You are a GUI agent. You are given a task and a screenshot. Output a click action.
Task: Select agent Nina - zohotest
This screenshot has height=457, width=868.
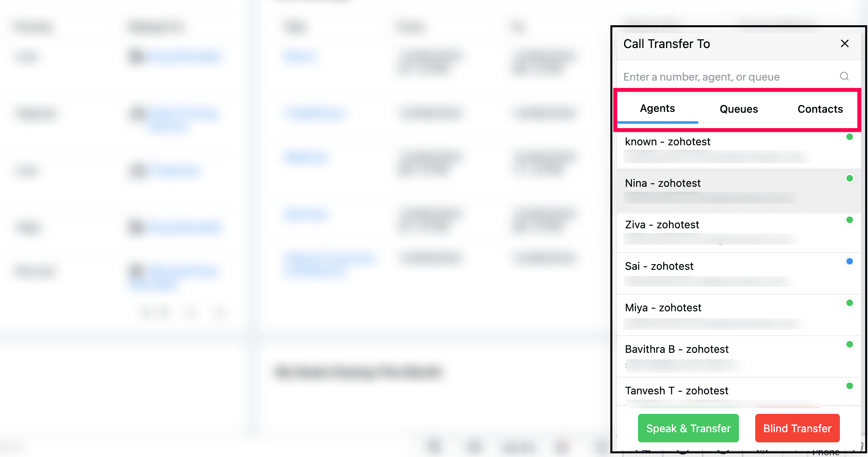tap(739, 190)
